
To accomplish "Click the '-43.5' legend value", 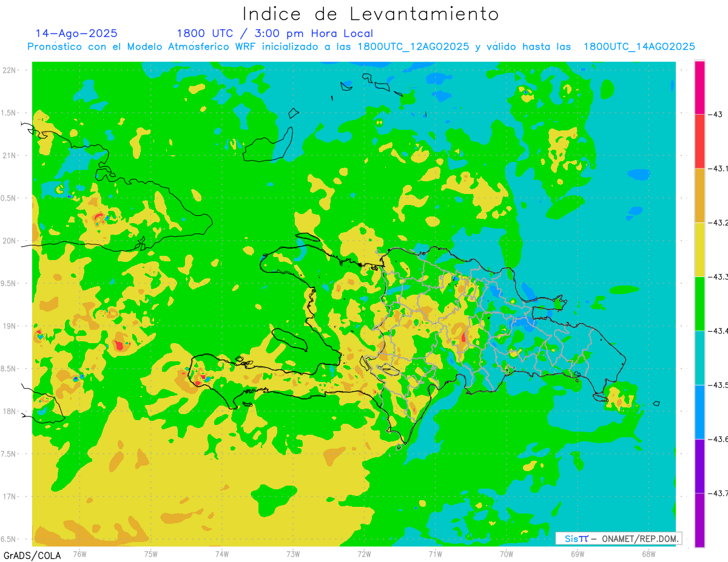I will pos(718,385).
